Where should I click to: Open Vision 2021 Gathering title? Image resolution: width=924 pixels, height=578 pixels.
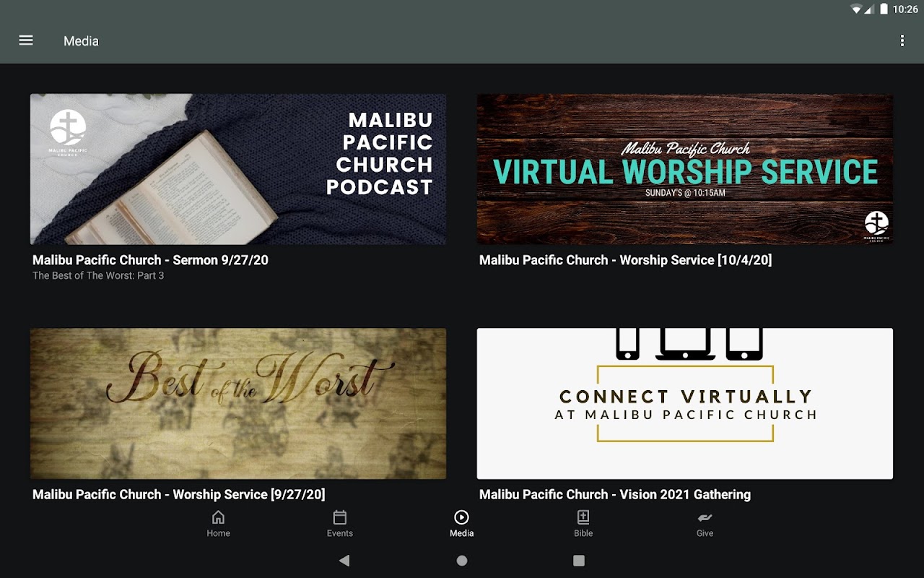615,495
